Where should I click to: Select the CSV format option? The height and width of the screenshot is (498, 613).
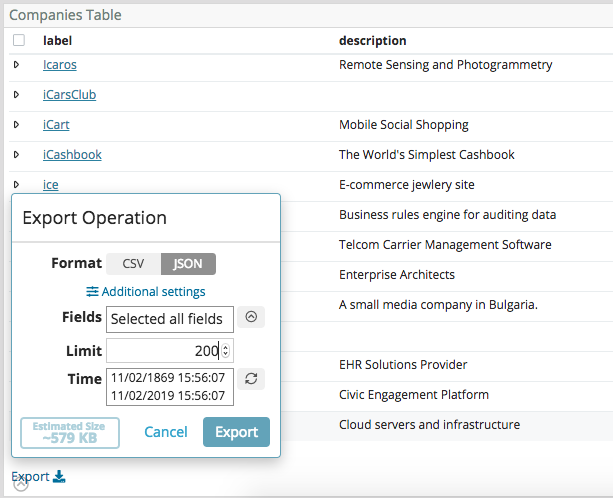(133, 264)
